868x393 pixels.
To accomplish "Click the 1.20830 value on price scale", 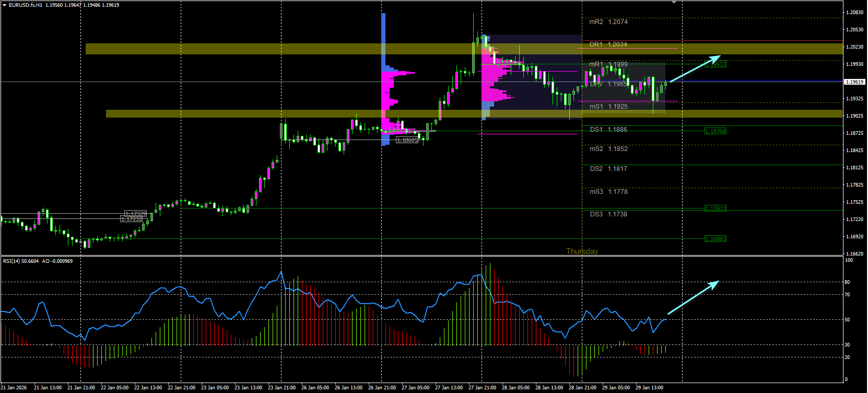I will [x=854, y=12].
